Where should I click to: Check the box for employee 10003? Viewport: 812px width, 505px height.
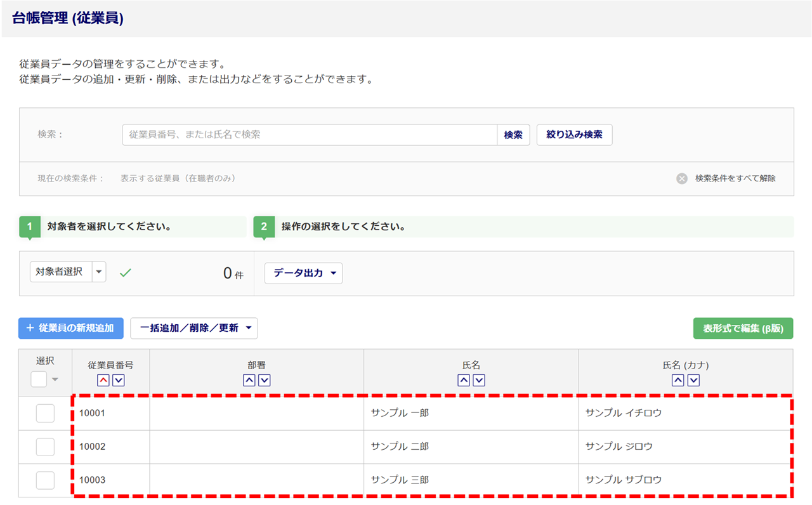(x=45, y=480)
